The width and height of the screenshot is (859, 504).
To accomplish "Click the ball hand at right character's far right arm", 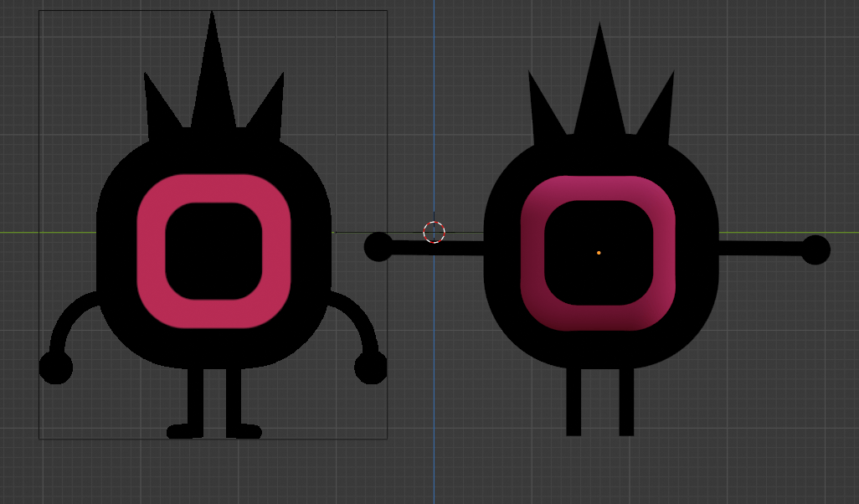I will click(815, 249).
